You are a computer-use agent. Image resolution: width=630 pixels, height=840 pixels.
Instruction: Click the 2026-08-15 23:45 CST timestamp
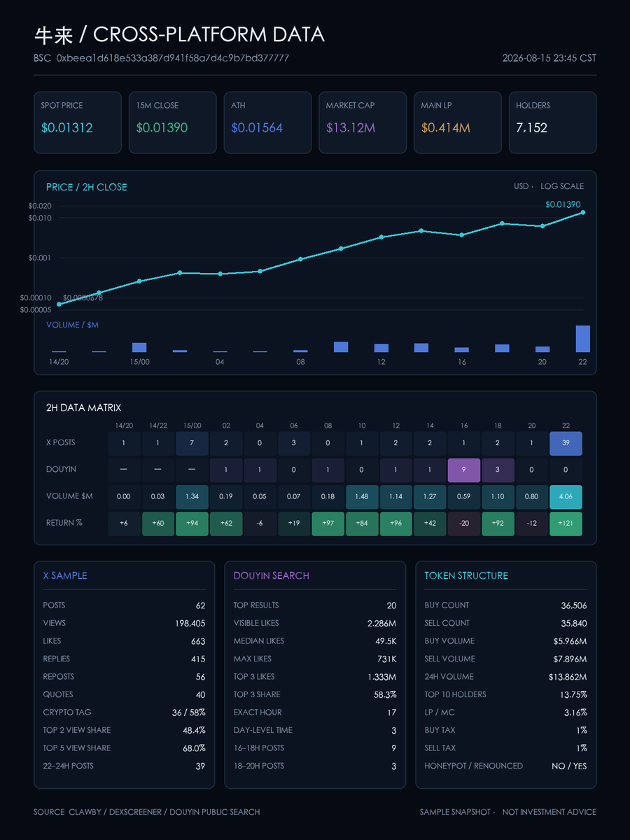point(549,58)
